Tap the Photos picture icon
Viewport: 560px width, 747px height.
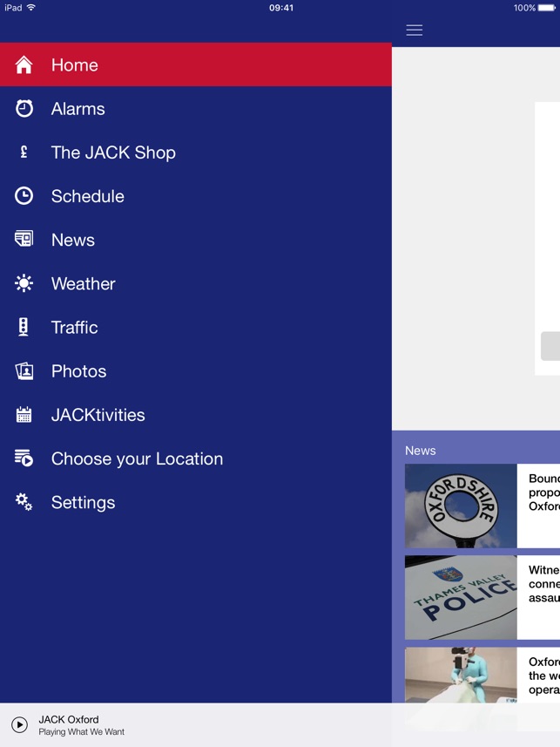pos(24,371)
